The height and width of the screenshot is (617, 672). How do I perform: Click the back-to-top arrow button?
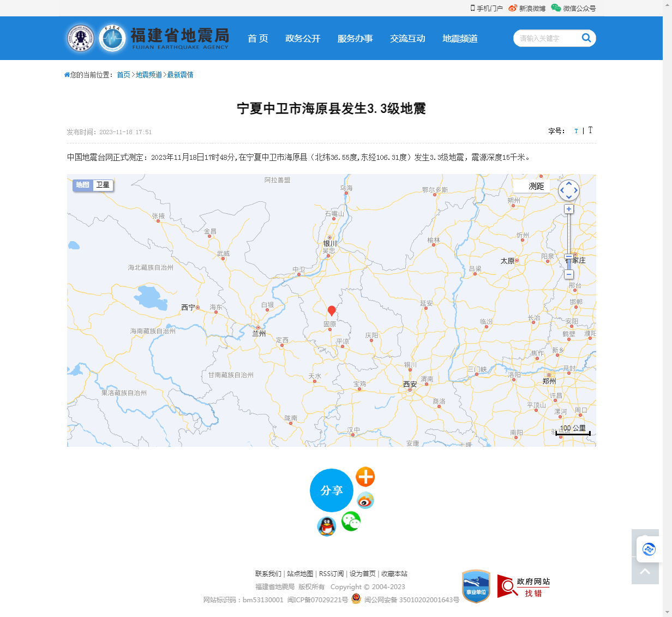(x=645, y=571)
